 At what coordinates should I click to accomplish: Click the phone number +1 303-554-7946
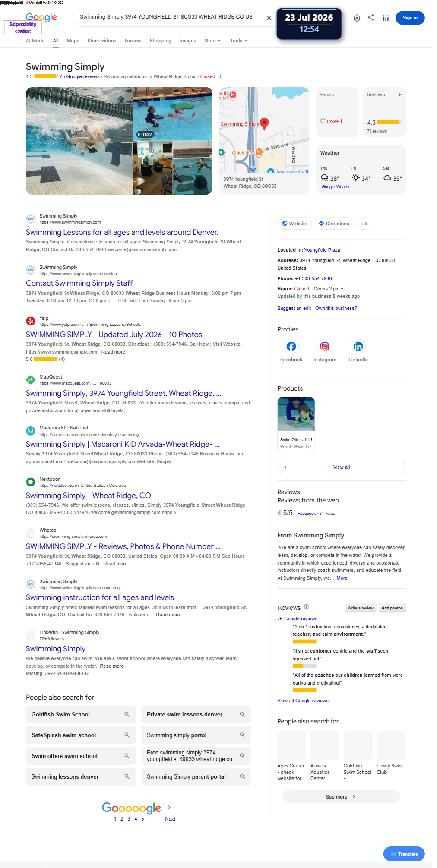coord(313,278)
